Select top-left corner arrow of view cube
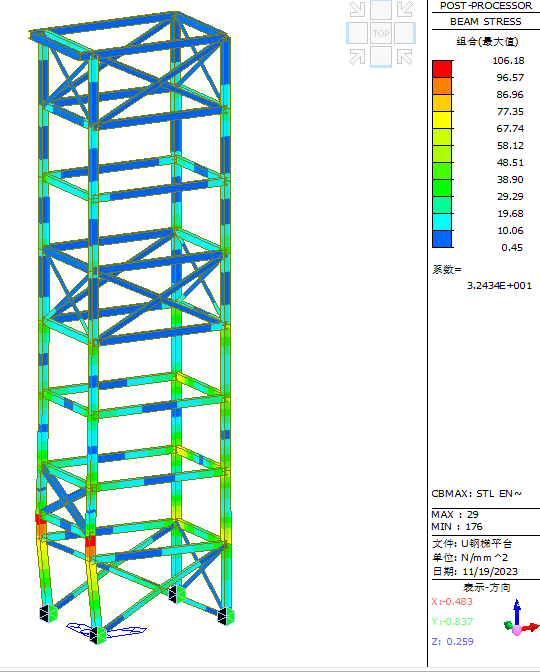 coord(357,9)
